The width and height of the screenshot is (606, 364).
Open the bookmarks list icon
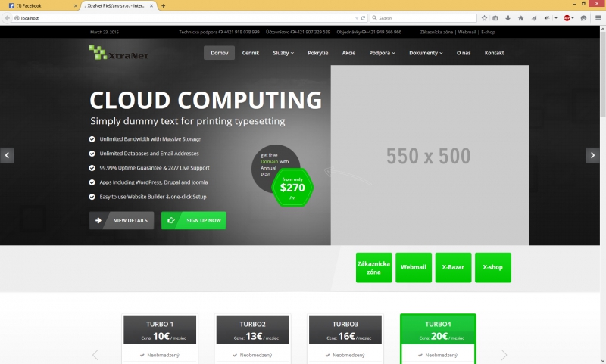pyautogui.click(x=495, y=18)
